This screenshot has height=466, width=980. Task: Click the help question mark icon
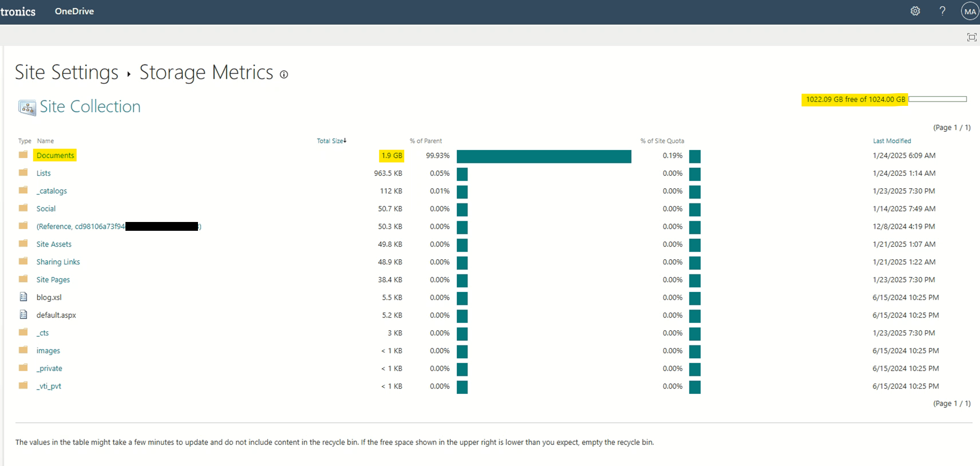click(942, 11)
